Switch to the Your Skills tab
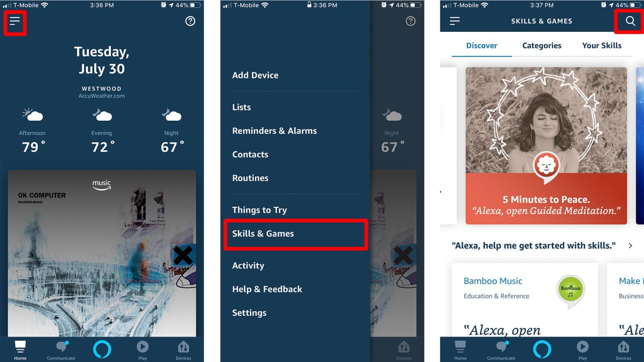Image resolution: width=644 pixels, height=362 pixels. click(x=602, y=45)
